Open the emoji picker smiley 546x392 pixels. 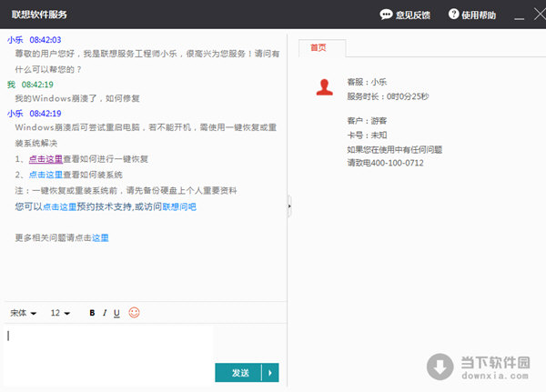(134, 313)
